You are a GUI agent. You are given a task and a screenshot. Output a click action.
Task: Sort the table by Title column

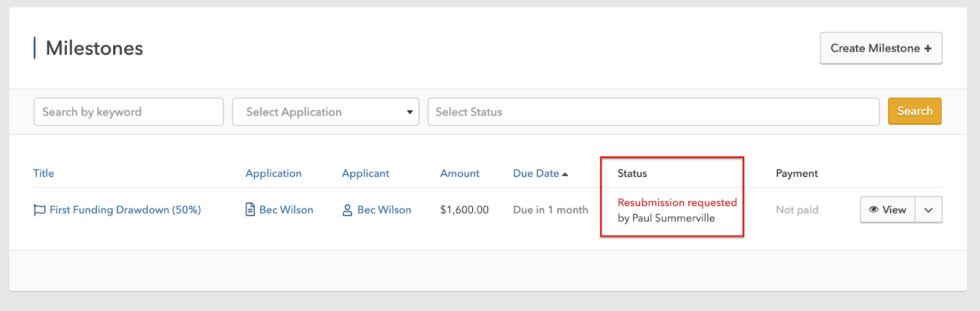(x=43, y=174)
